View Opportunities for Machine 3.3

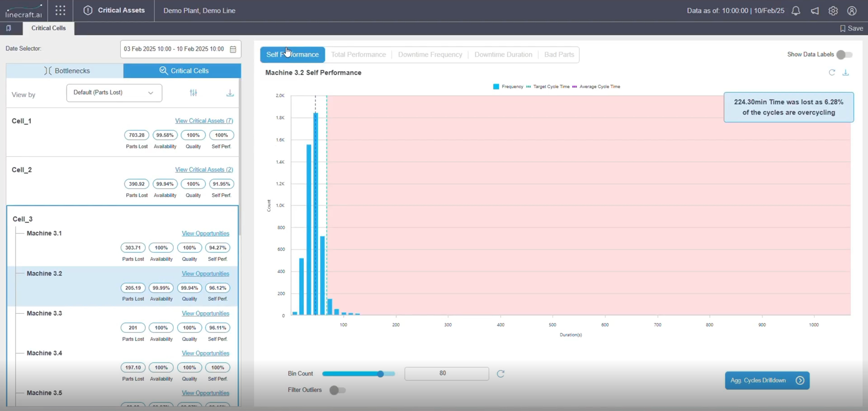(x=205, y=313)
